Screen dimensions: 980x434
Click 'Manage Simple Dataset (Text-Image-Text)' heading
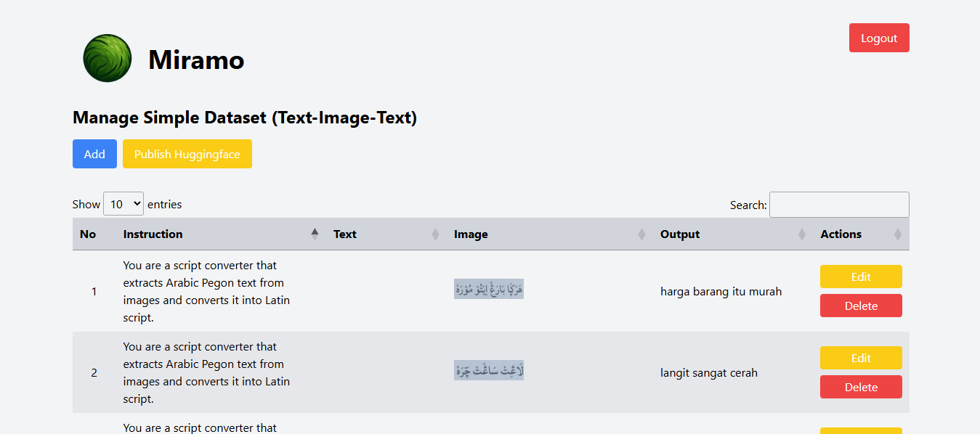(245, 118)
